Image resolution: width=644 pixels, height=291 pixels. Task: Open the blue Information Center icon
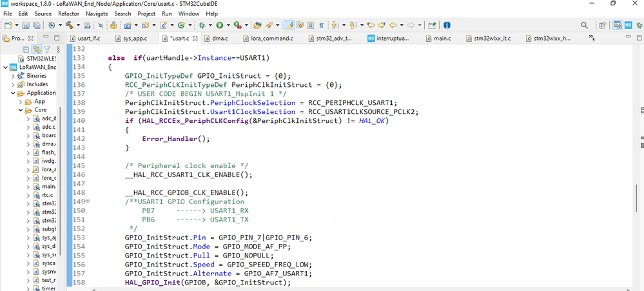[x=447, y=26]
